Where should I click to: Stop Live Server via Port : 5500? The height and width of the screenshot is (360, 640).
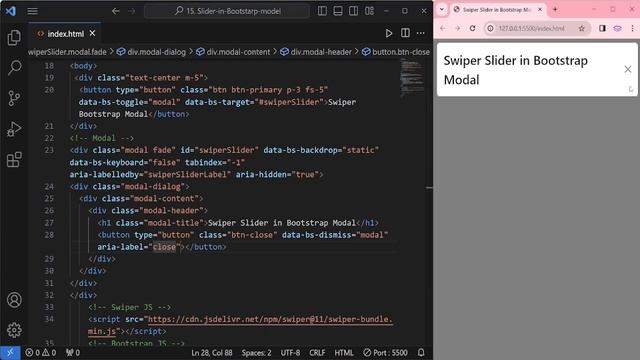pos(385,353)
